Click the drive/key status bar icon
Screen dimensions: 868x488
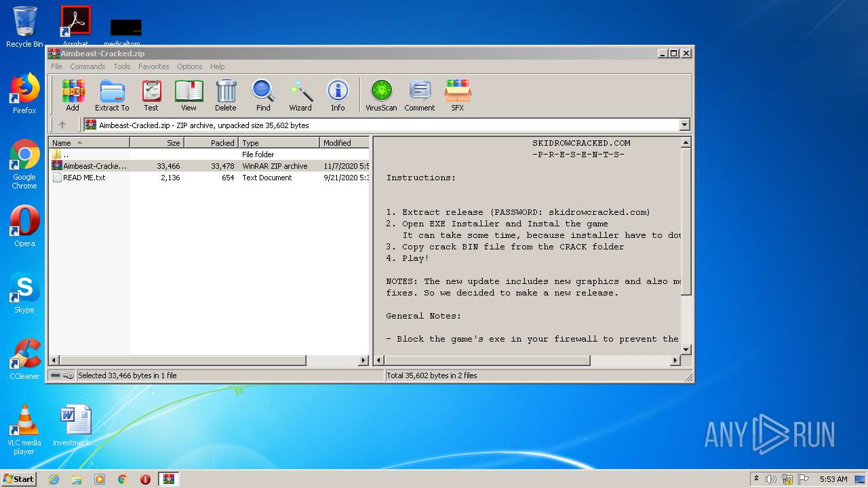click(62, 375)
